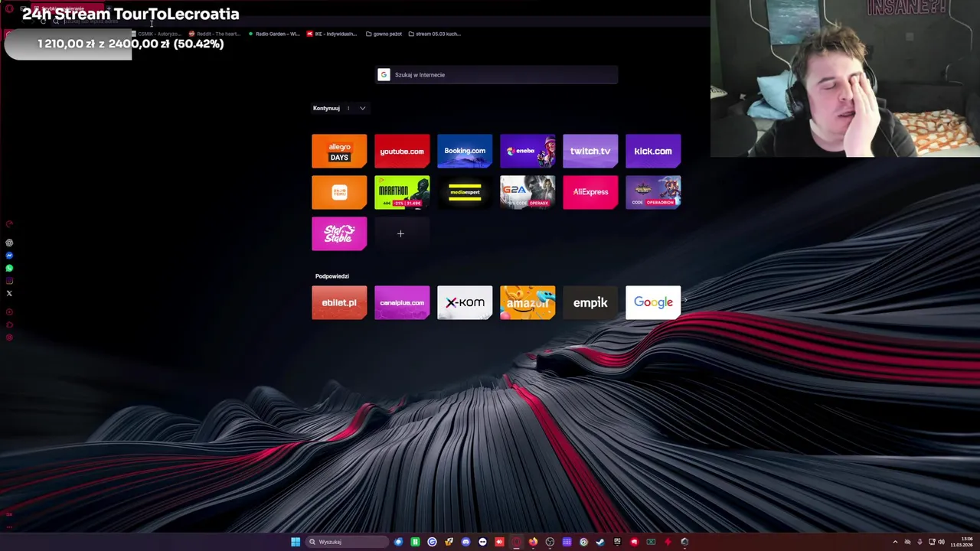Open the Booking.com speed dial tile
This screenshot has width=980, height=551.
(465, 151)
